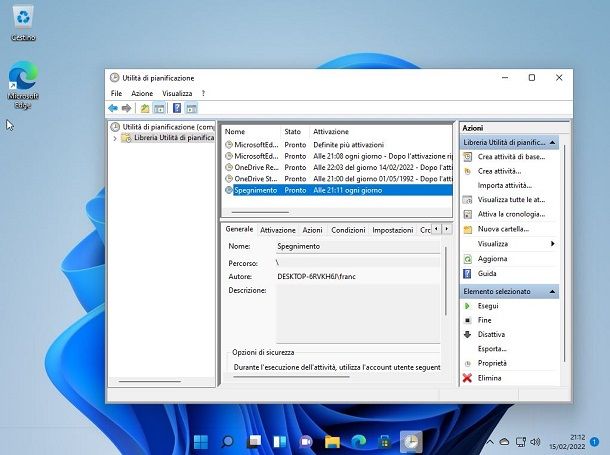Click the task list horizontal scrollbar
Screen dimensions: 610x455
(x=260, y=212)
